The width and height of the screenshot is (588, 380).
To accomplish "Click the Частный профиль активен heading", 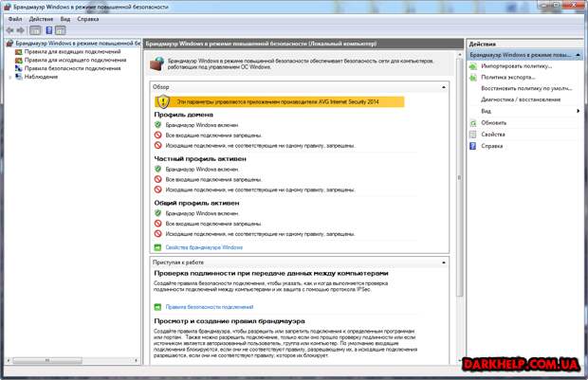I will (x=200, y=159).
